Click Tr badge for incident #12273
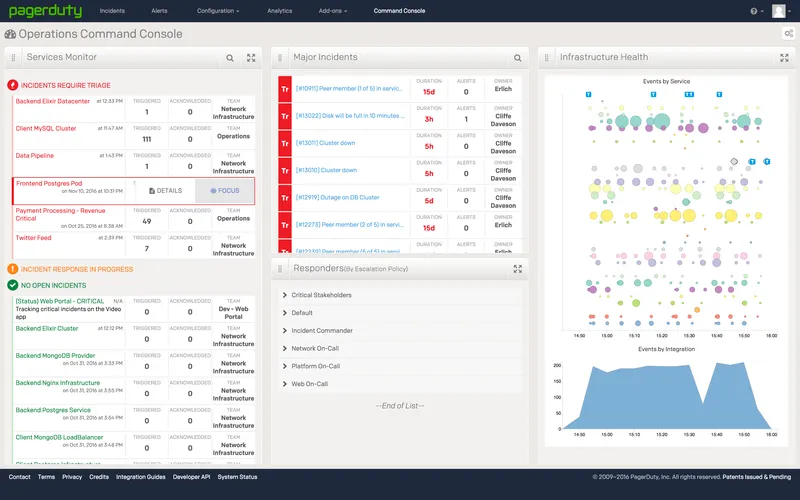The width and height of the screenshot is (800, 500). (285, 225)
